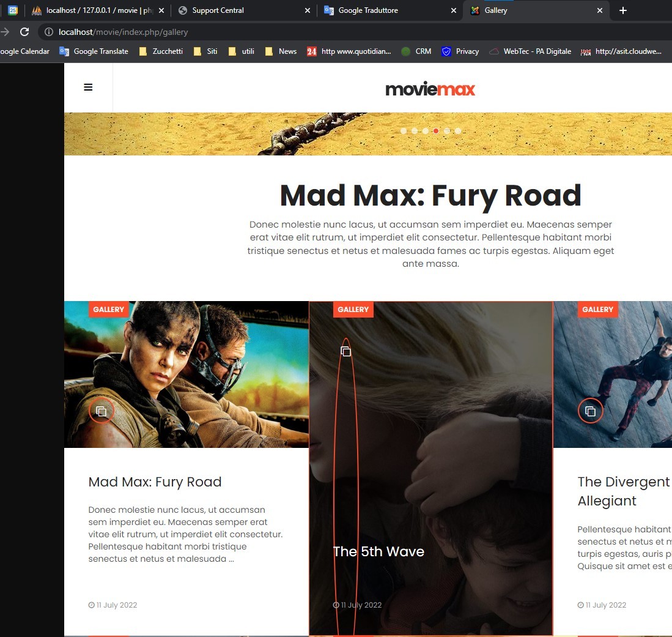Screen dimensions: 672x637
Task: Open the Privacy bookmark
Action: pyautogui.click(x=460, y=51)
